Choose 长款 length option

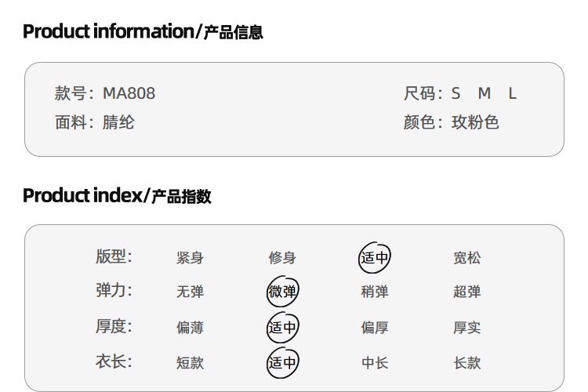click(x=467, y=363)
